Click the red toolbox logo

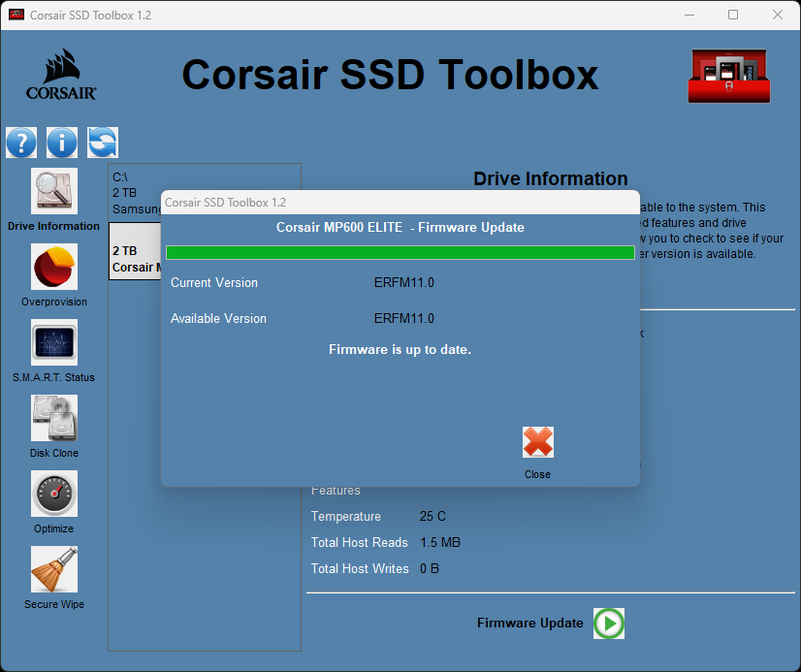(728, 76)
